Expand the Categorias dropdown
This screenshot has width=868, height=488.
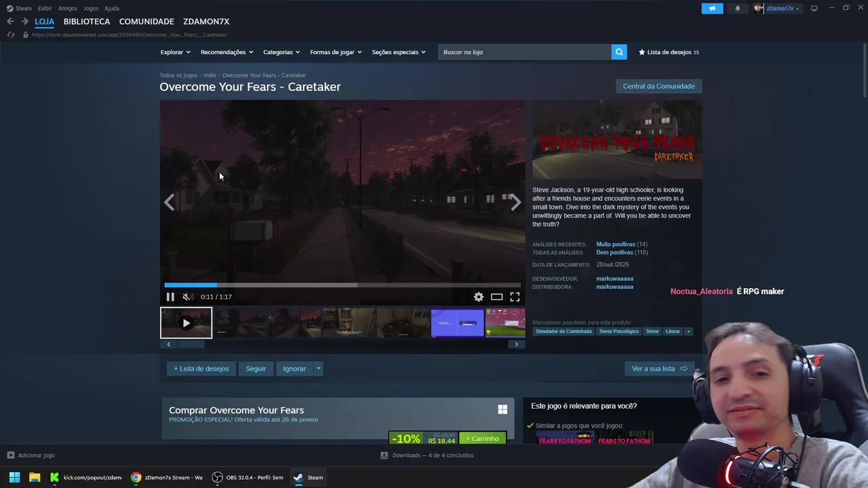(x=281, y=52)
